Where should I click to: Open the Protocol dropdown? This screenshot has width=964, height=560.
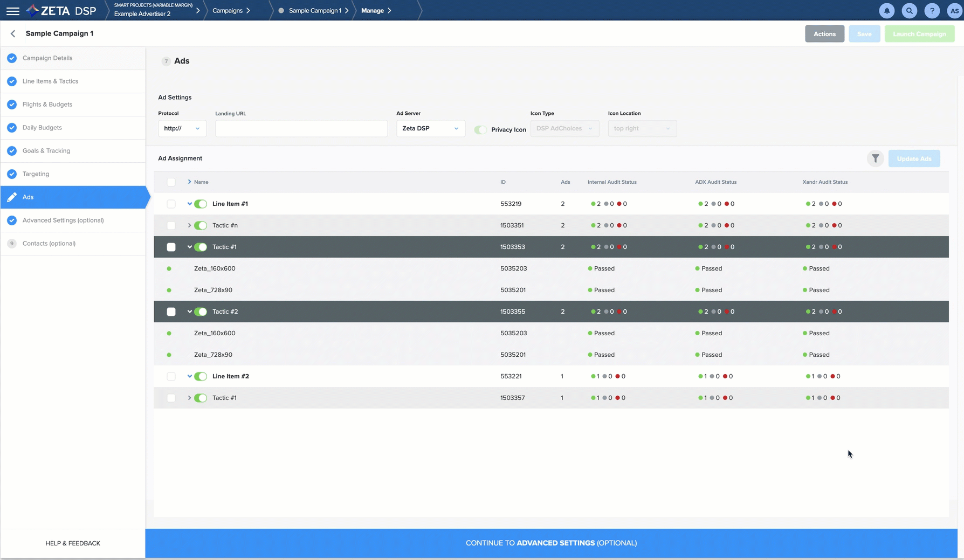[x=182, y=129]
